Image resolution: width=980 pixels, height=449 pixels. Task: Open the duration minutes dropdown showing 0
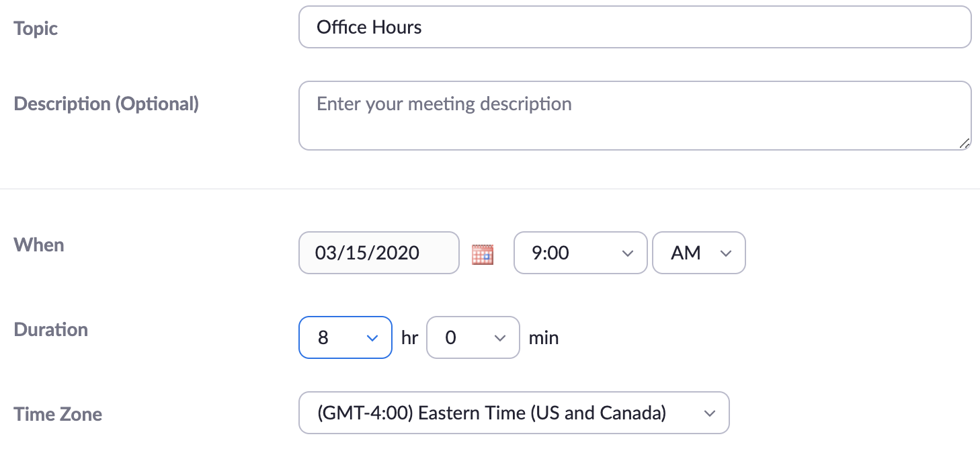(x=473, y=338)
